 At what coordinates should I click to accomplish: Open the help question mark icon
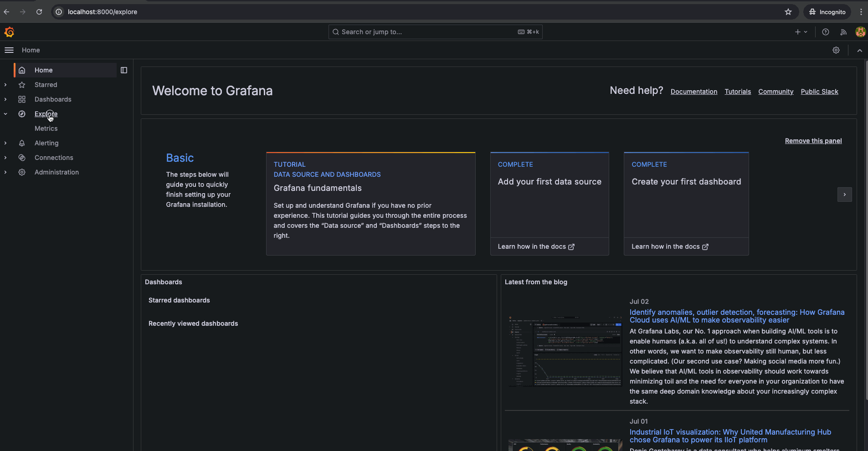[x=825, y=32]
